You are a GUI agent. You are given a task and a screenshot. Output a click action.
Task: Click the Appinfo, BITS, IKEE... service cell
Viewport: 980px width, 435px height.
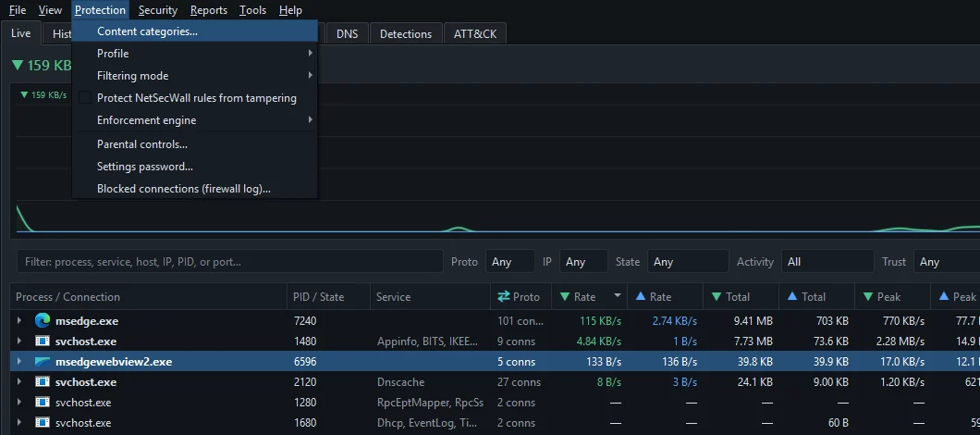[x=428, y=342]
